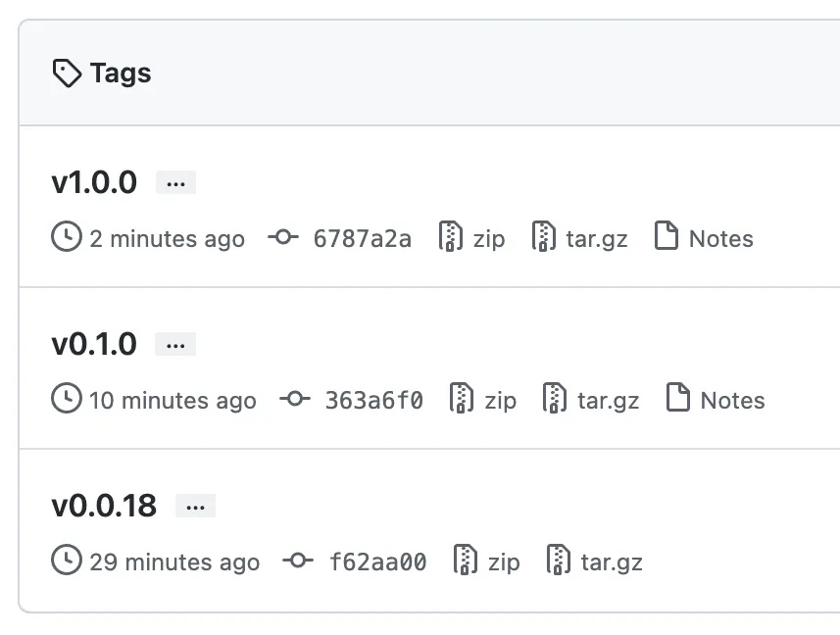
Task: Click the tar.gz archive icon for v0.0.18
Action: [x=559, y=562]
